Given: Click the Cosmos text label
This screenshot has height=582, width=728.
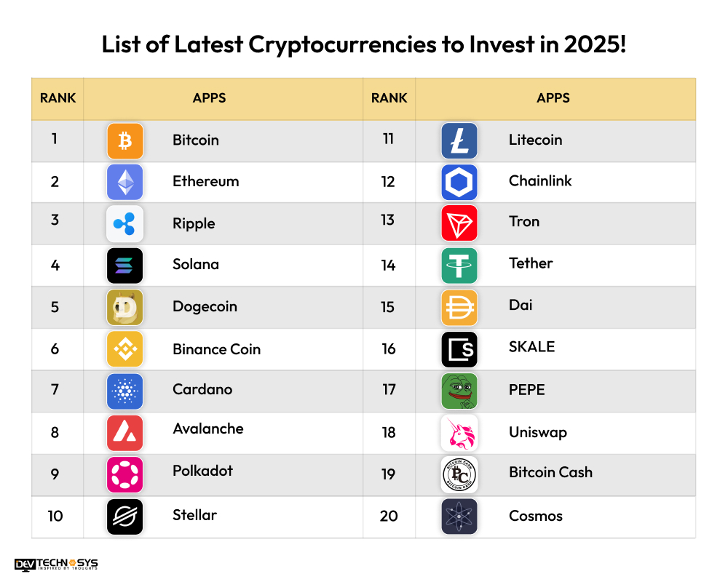Looking at the screenshot, I should [535, 516].
